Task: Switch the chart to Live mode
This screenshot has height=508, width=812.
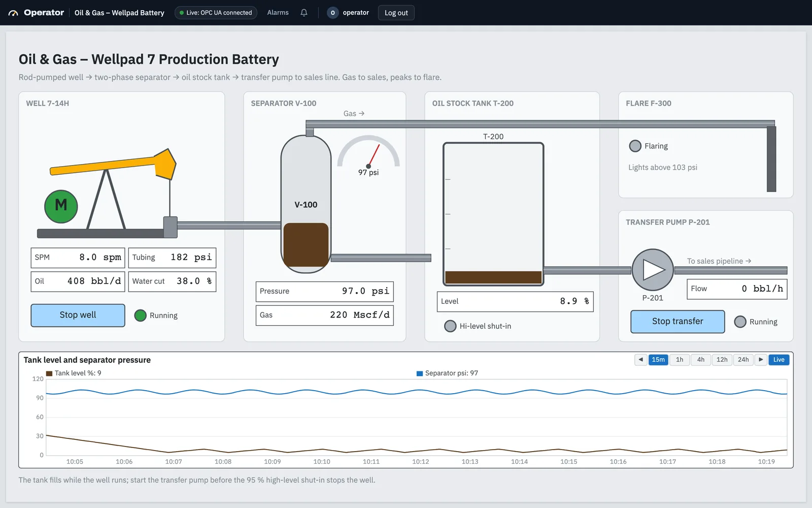Action: coord(779,360)
